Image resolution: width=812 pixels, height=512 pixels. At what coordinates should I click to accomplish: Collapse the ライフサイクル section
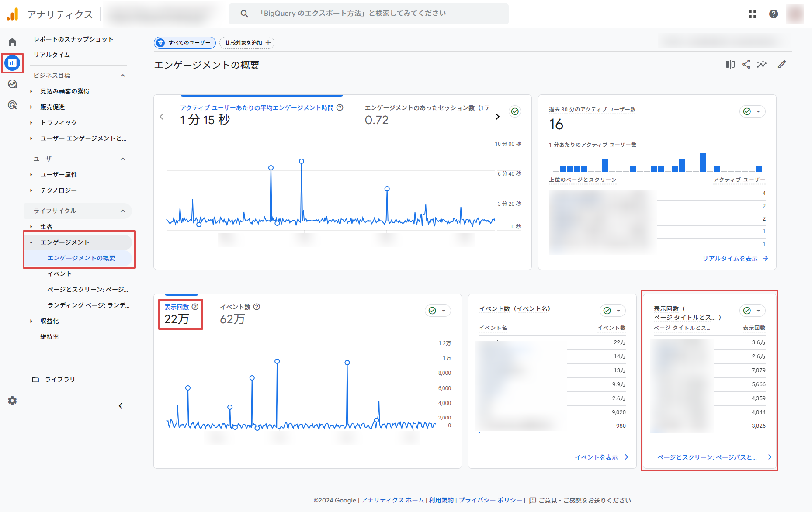coord(123,211)
